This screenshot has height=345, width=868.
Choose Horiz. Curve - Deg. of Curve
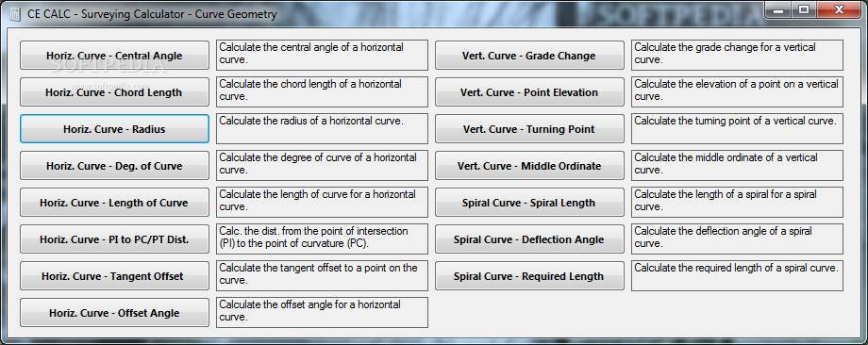tap(114, 166)
